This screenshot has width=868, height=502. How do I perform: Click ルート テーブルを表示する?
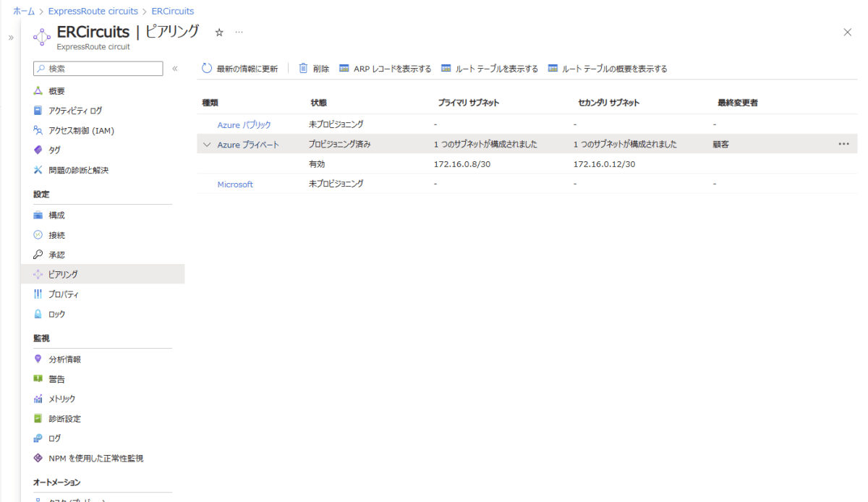pos(490,69)
